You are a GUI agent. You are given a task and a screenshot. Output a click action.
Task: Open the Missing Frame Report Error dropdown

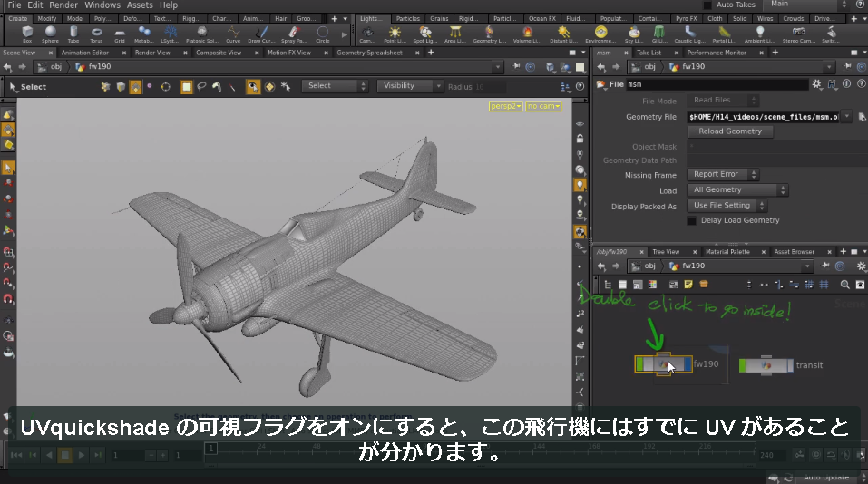tap(722, 174)
